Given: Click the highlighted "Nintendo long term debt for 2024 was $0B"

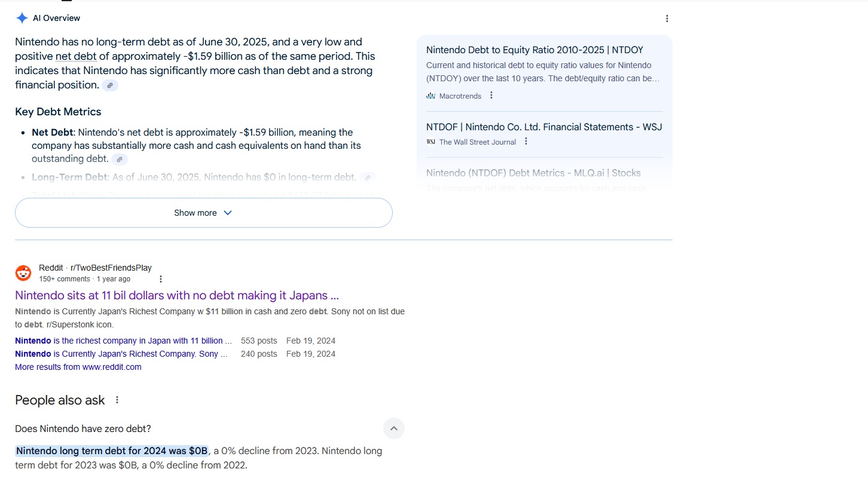Looking at the screenshot, I should [x=112, y=451].
